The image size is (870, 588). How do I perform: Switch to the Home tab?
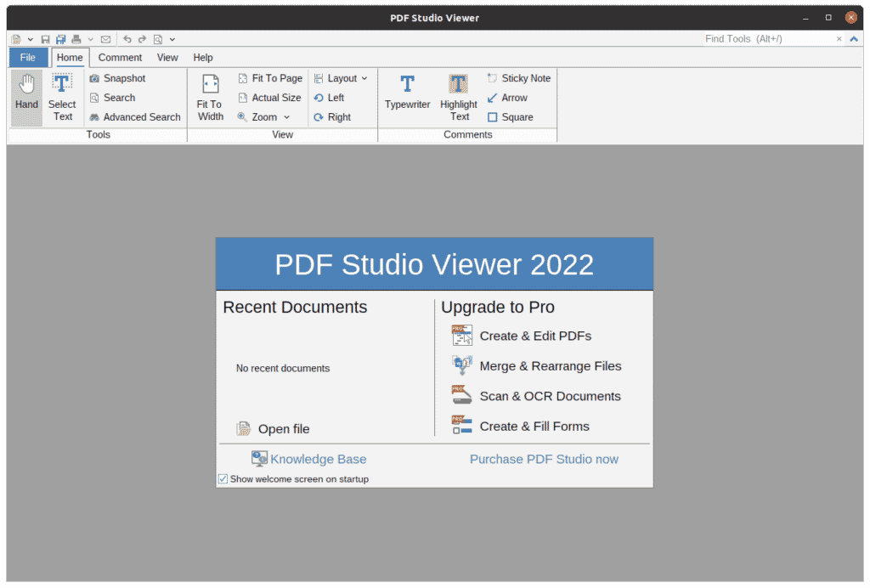click(70, 58)
